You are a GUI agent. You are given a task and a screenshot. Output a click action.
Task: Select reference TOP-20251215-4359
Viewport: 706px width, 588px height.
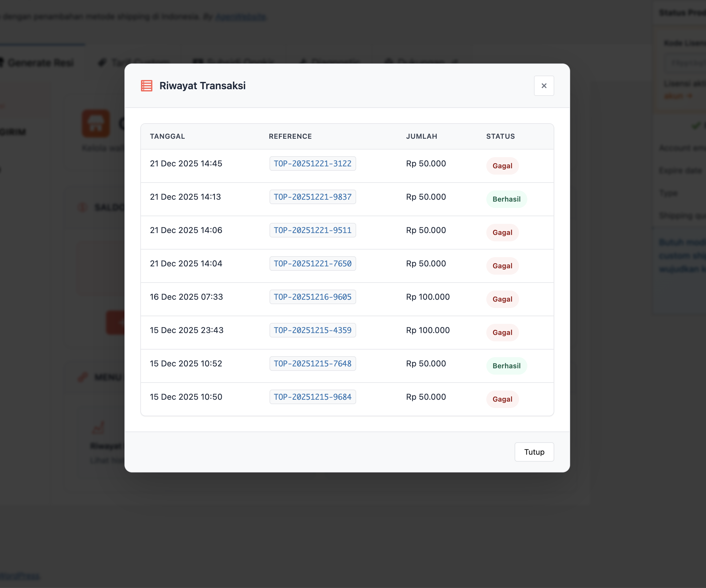[312, 330]
